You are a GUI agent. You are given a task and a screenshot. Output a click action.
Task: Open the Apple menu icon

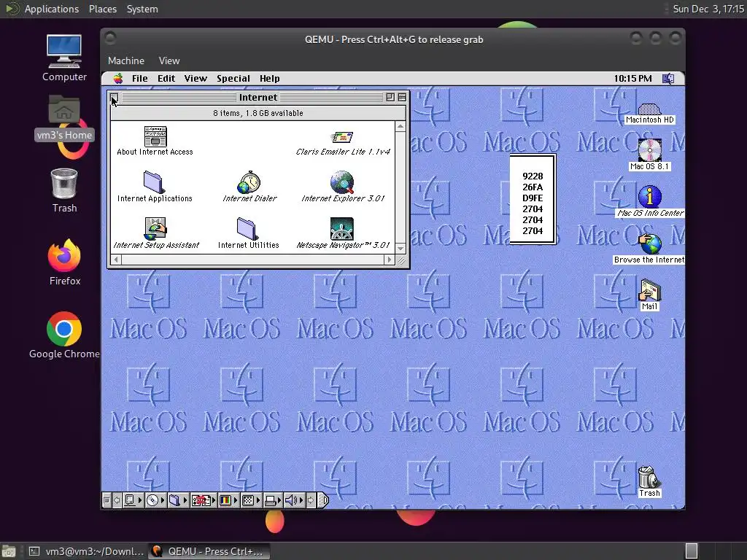coord(118,79)
